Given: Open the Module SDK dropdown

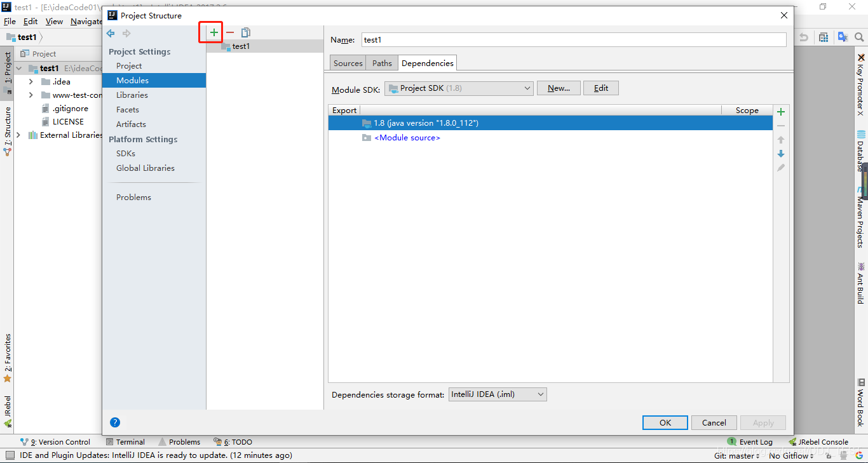Looking at the screenshot, I should coord(459,88).
